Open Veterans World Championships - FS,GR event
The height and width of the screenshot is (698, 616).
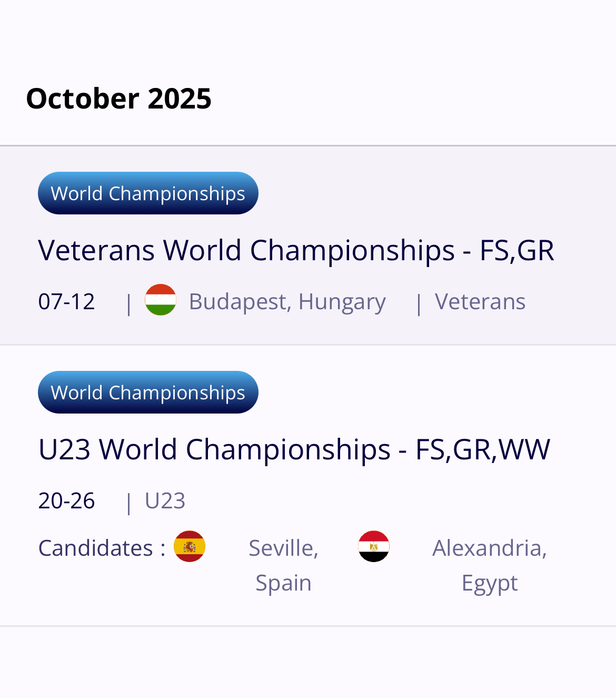(296, 250)
